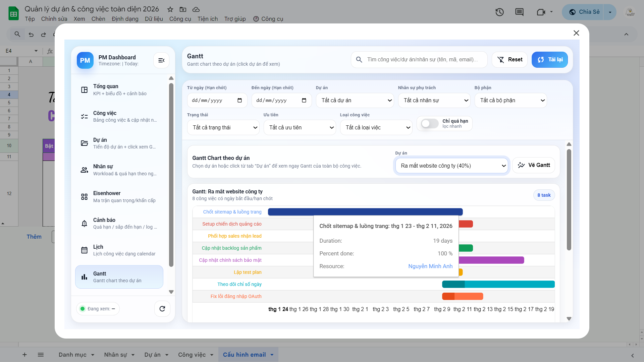Expand Tất cả nhân sự dropdown
644x362 pixels.
coord(434,101)
